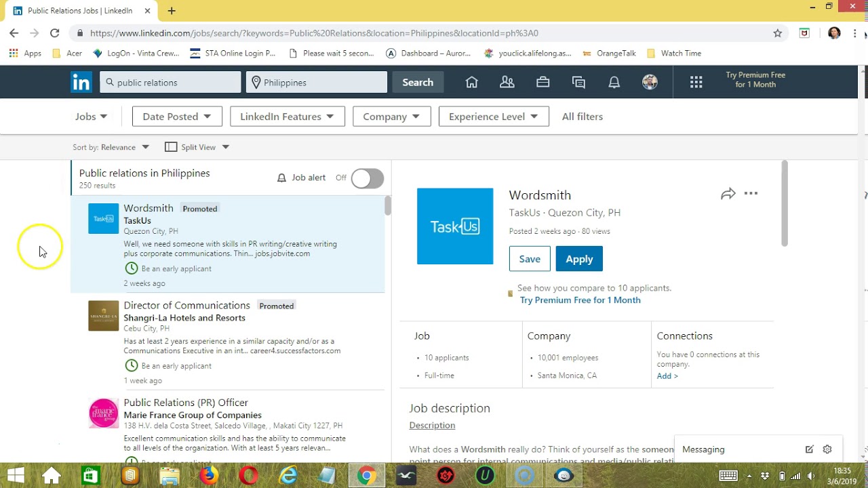Open the Description link
Viewport: 868px width, 488px height.
pos(432,426)
